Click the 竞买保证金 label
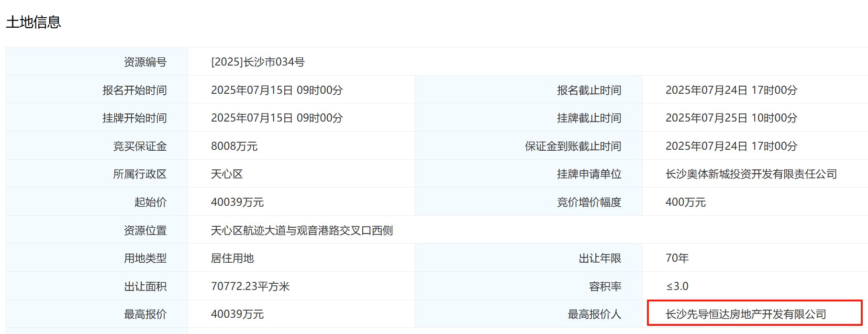The width and height of the screenshot is (868, 334). (x=140, y=146)
